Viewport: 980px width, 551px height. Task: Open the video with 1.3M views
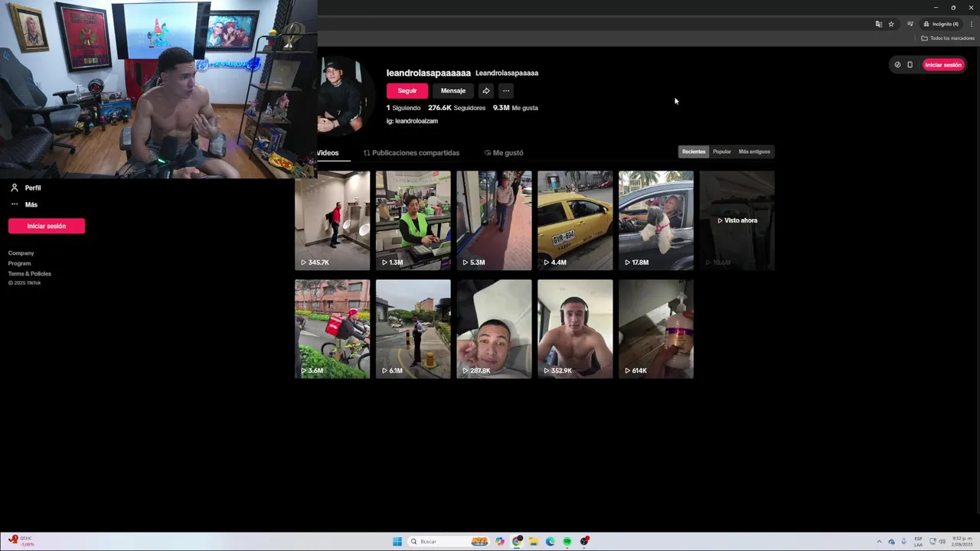413,220
